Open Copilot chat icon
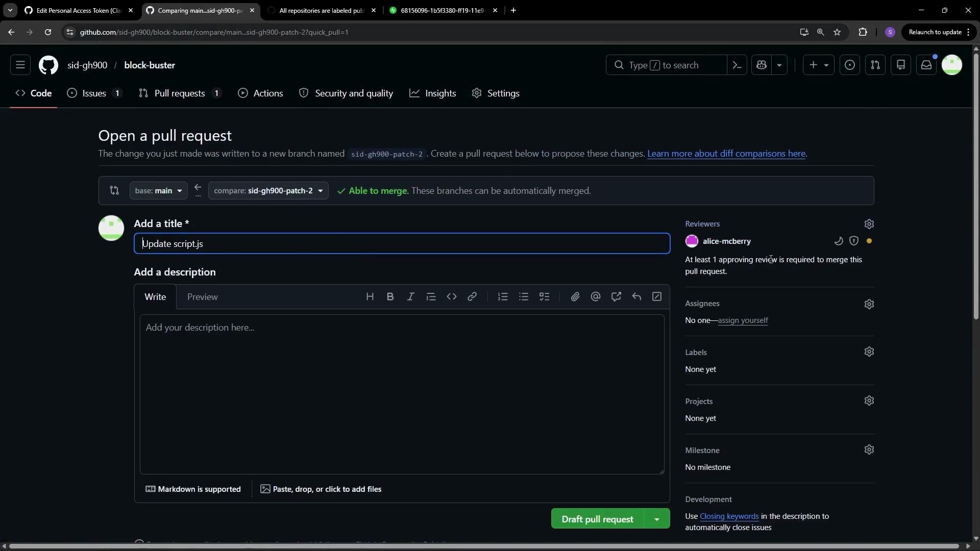The height and width of the screenshot is (551, 980). click(x=762, y=65)
